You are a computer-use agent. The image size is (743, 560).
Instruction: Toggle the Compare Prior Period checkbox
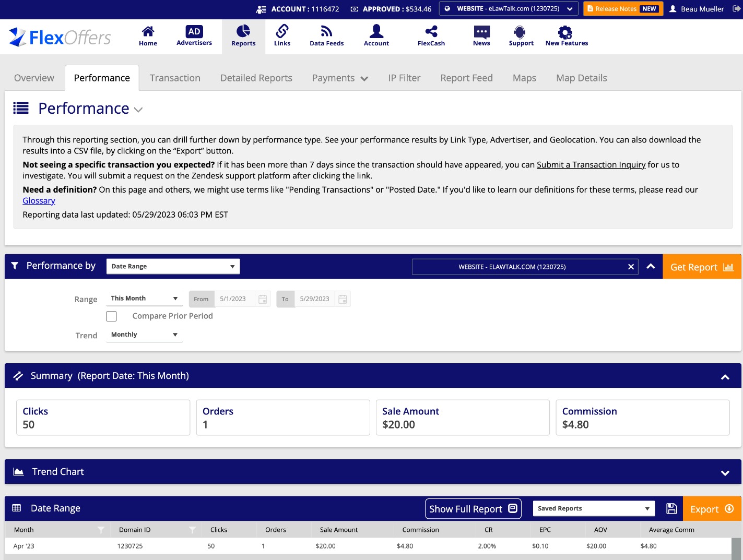(x=111, y=316)
